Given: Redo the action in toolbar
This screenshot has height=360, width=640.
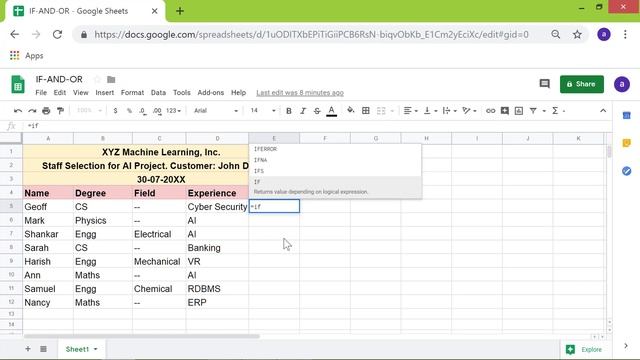Looking at the screenshot, I should pyautogui.click(x=32, y=111).
